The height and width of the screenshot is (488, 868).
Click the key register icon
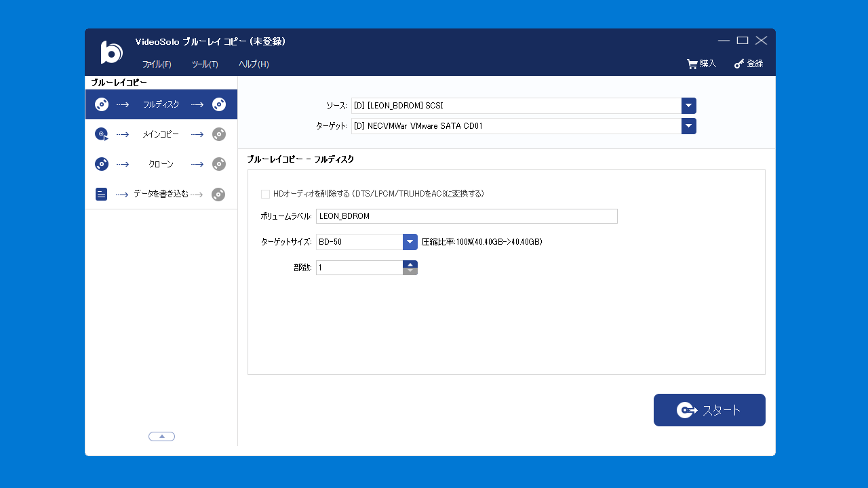(x=739, y=64)
